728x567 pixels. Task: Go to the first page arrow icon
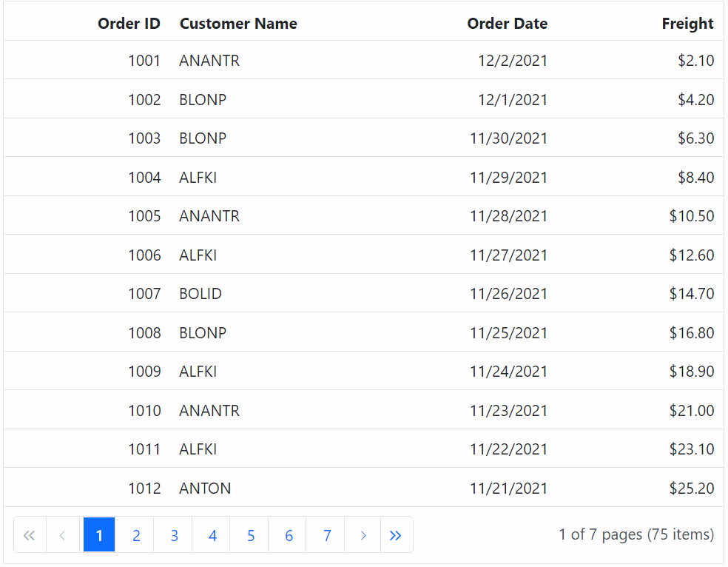tap(30, 535)
